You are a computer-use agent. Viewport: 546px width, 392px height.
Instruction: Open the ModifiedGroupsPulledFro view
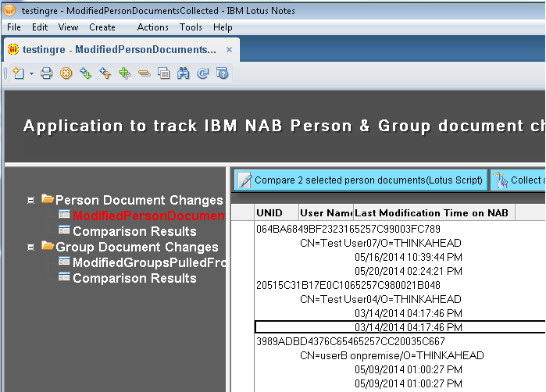(x=149, y=263)
